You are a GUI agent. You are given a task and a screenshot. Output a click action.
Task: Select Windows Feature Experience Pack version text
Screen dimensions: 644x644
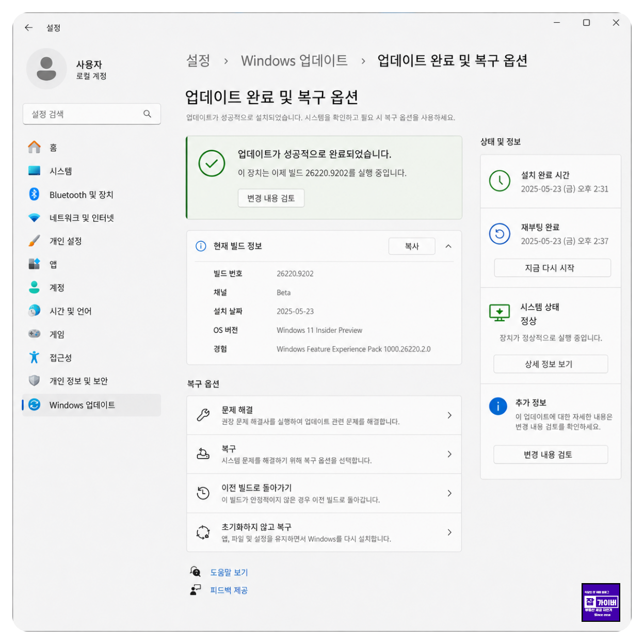[353, 349]
